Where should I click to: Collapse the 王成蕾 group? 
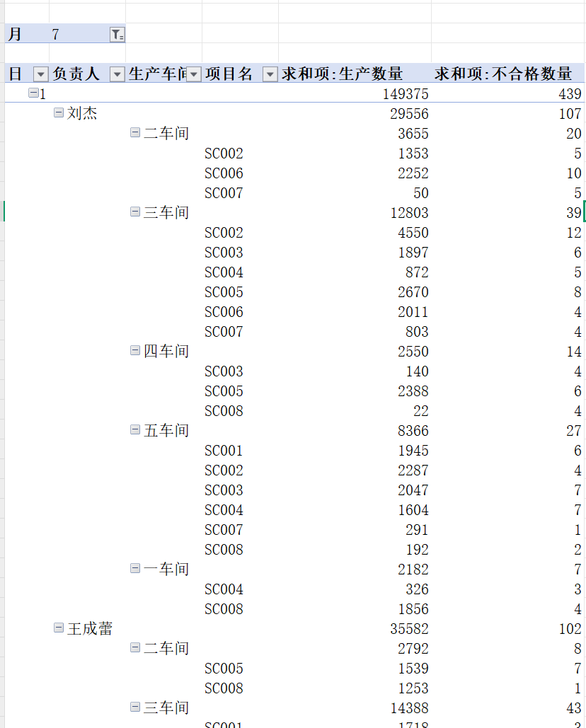[x=59, y=628]
